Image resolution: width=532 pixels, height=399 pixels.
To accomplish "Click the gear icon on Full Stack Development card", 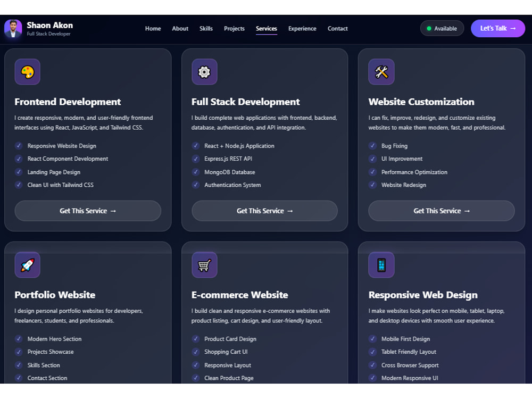I will coord(204,72).
